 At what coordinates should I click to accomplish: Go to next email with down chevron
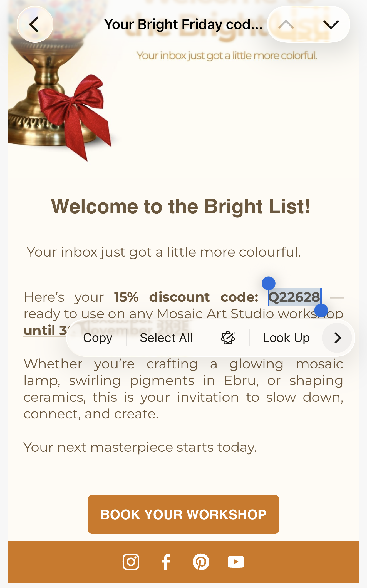click(331, 24)
